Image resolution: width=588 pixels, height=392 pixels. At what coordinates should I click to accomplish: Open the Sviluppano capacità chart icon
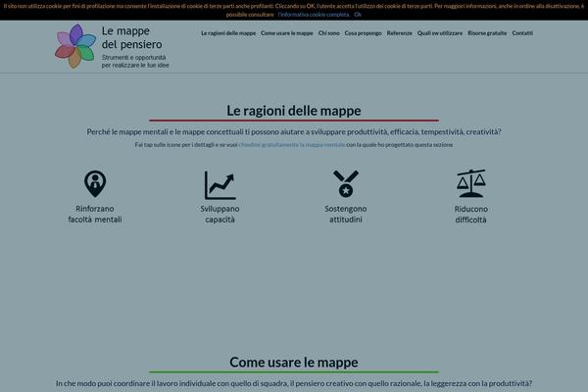click(x=220, y=185)
